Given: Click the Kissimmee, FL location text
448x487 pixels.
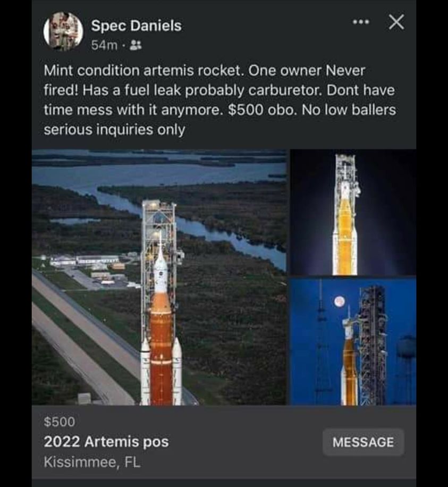Looking at the screenshot, I should 92,461.
